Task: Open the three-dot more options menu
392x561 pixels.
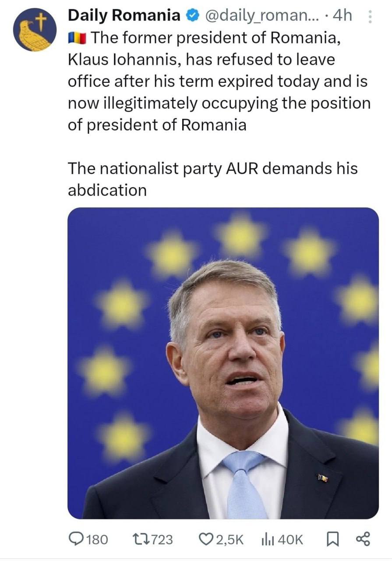Action: tap(369, 17)
